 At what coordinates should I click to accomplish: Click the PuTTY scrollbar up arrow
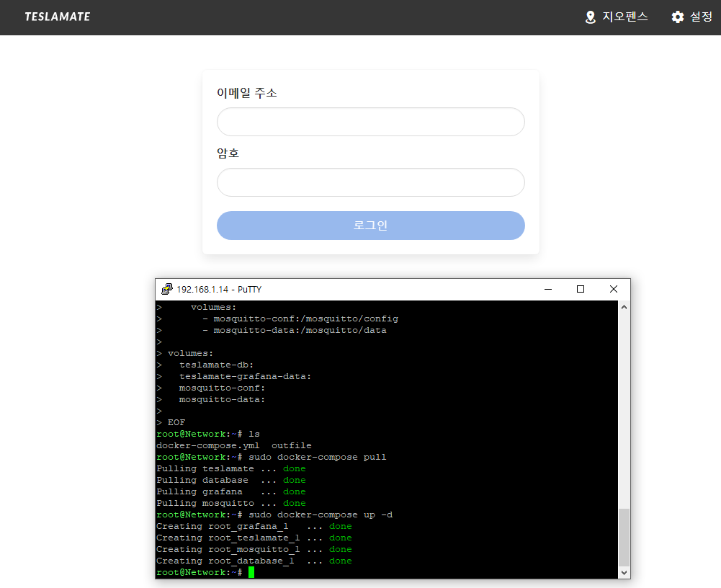pyautogui.click(x=624, y=307)
